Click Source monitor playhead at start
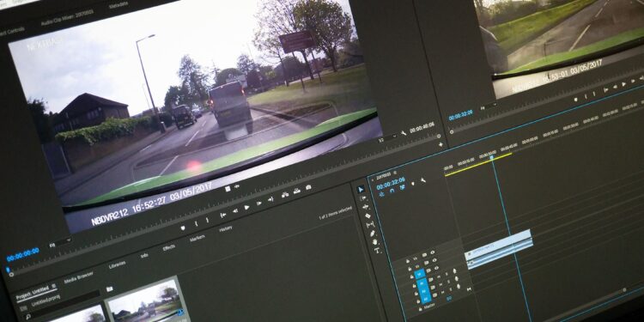644x322 pixels. 8,270
